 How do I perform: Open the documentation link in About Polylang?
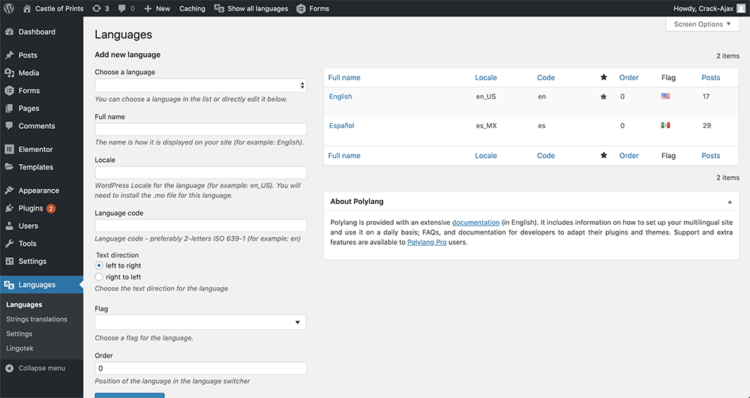475,222
